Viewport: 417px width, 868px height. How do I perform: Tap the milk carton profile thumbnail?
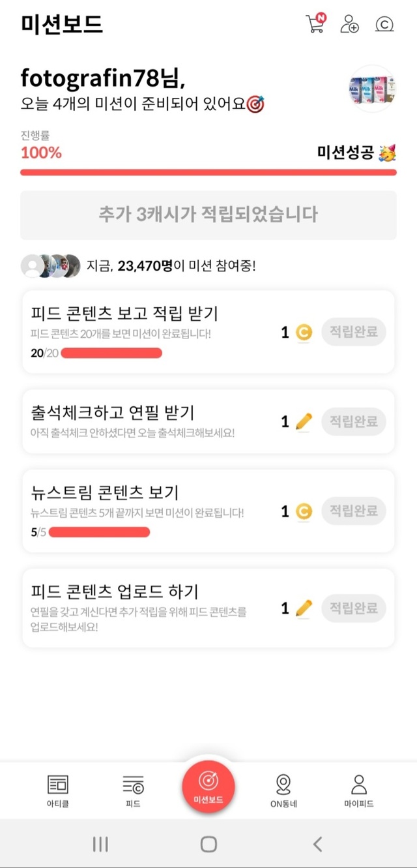point(372,89)
